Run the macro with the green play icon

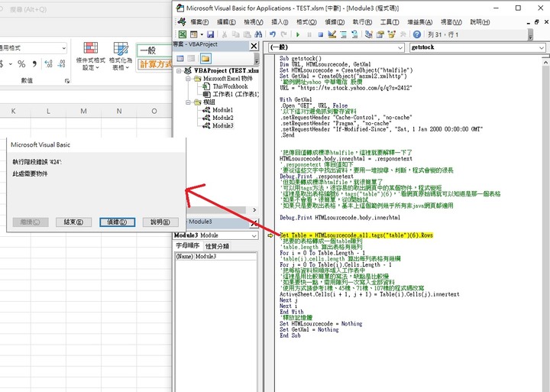pos(298,34)
